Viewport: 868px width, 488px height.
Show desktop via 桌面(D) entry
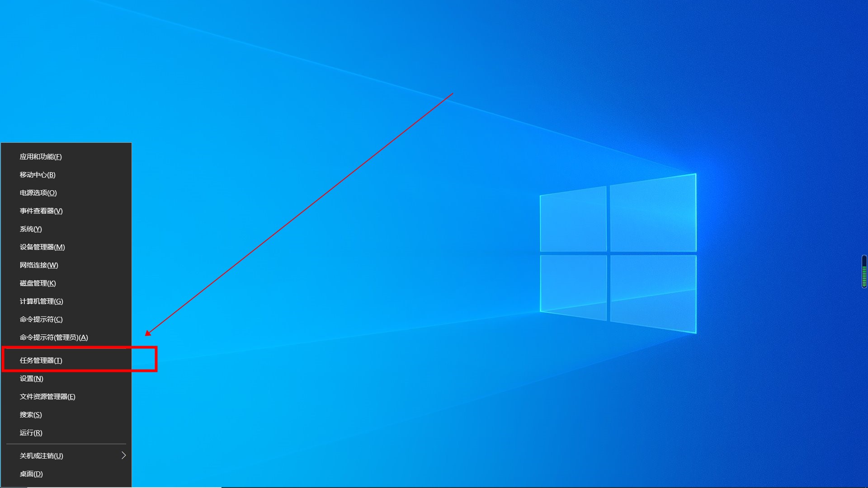coord(31,474)
